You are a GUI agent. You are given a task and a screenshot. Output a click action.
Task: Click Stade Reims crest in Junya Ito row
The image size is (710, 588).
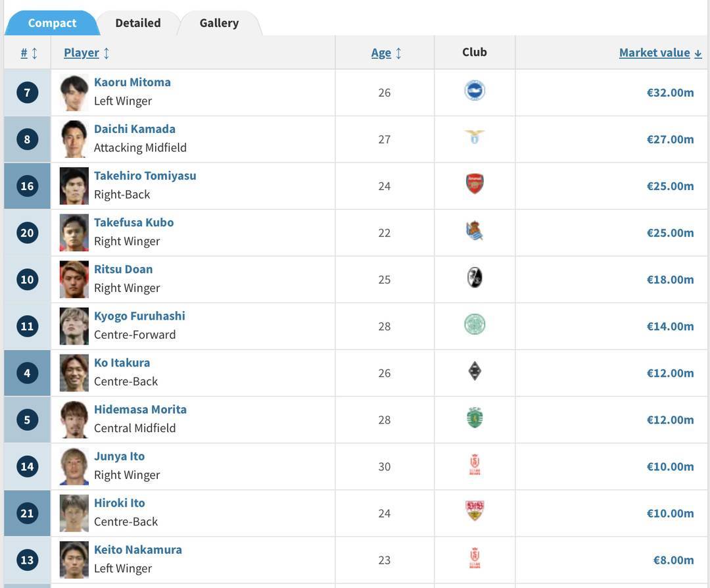tap(475, 464)
